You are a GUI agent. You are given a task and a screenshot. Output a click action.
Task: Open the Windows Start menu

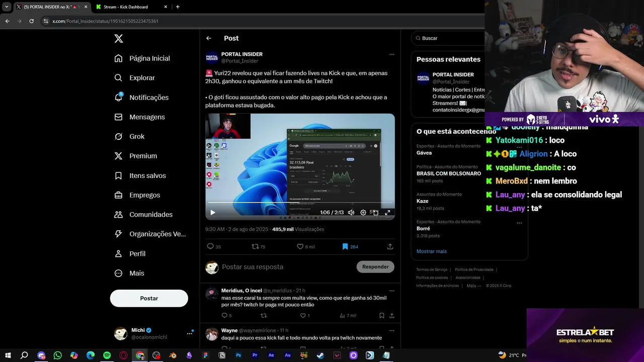pos(8,355)
